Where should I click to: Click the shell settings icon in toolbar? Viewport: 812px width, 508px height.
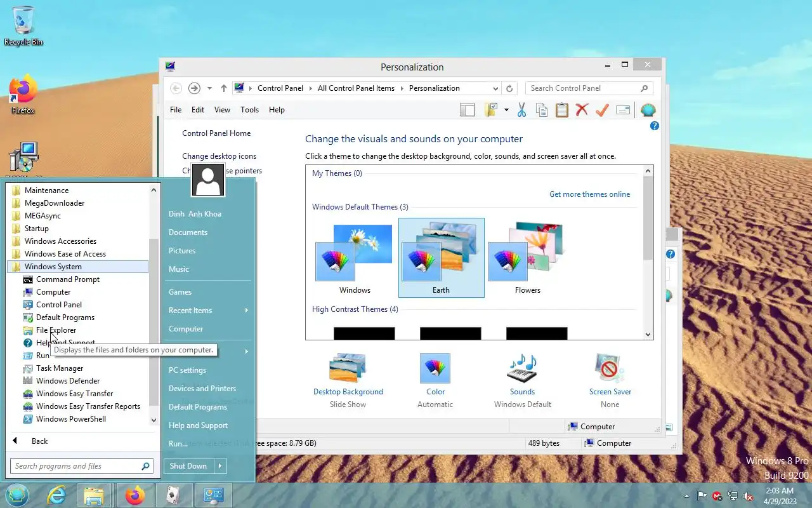click(x=648, y=110)
